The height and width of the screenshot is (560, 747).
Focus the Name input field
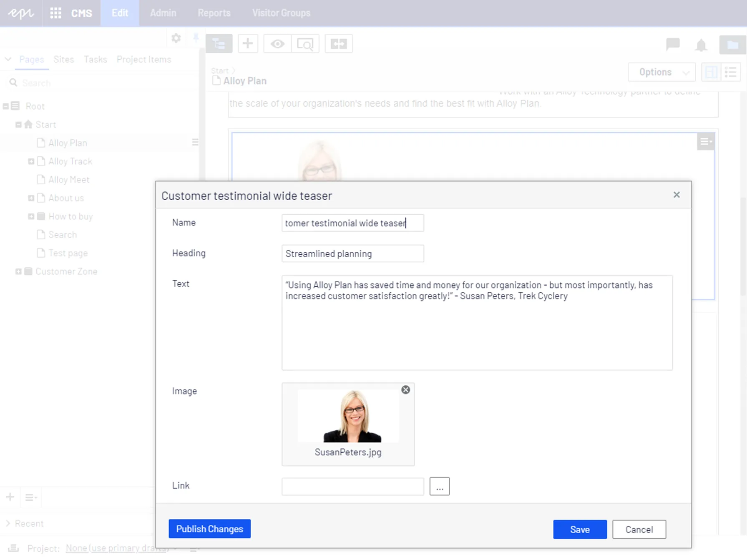click(353, 223)
